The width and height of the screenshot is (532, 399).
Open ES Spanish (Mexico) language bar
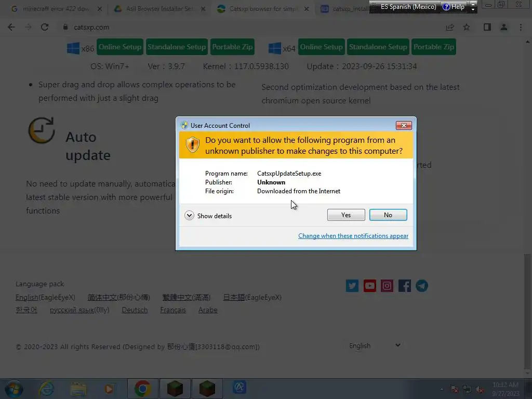click(408, 6)
